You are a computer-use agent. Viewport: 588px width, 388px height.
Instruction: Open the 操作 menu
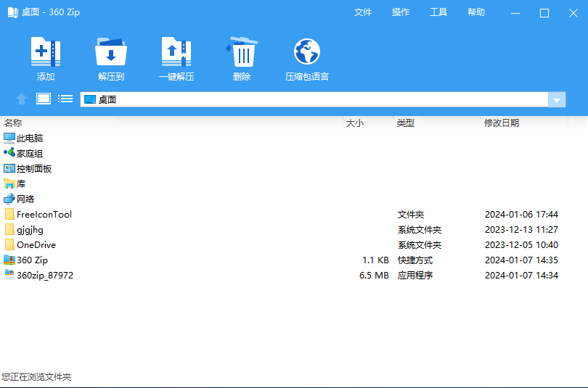[x=401, y=12]
